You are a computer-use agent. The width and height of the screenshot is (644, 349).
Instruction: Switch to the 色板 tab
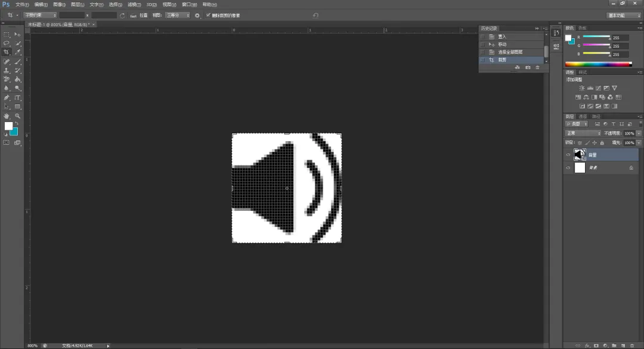point(583,28)
